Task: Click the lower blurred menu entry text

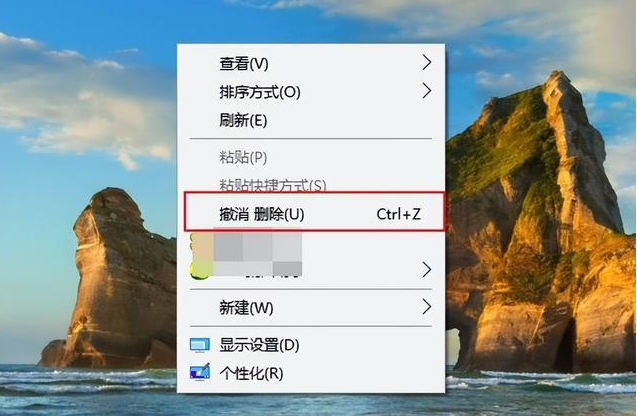Action: click(258, 269)
